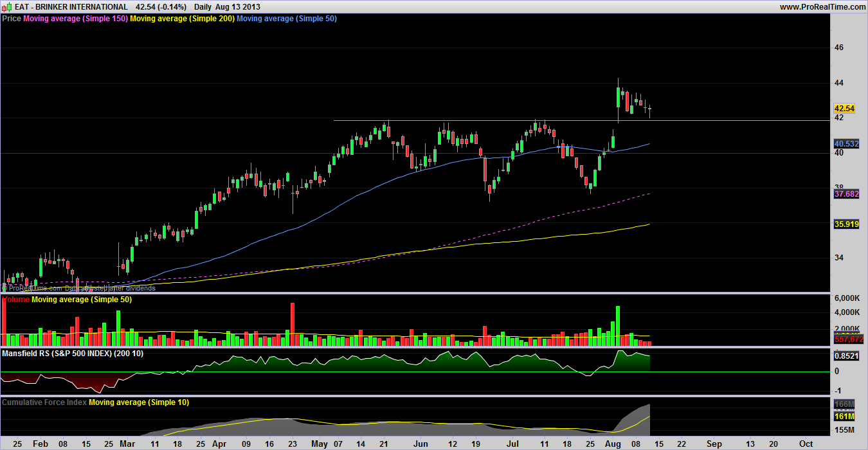
Task: Select the Cumulative Force Index label
Action: (44, 402)
